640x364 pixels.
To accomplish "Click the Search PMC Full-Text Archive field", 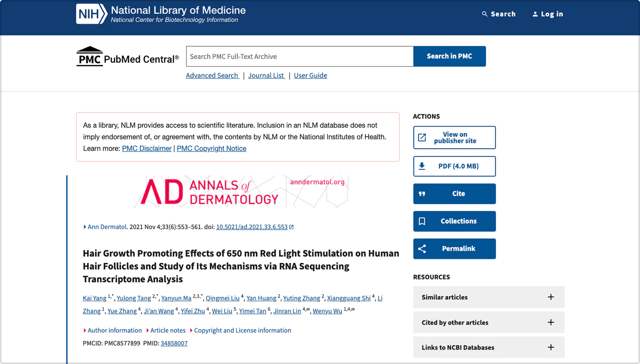I will (300, 56).
